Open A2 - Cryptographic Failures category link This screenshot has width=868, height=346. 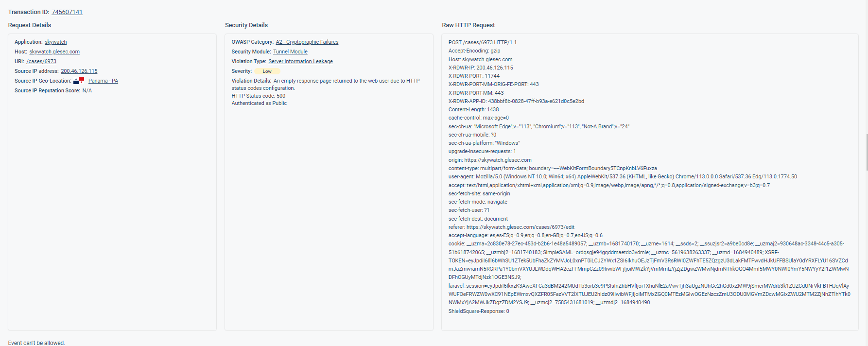pyautogui.click(x=307, y=42)
